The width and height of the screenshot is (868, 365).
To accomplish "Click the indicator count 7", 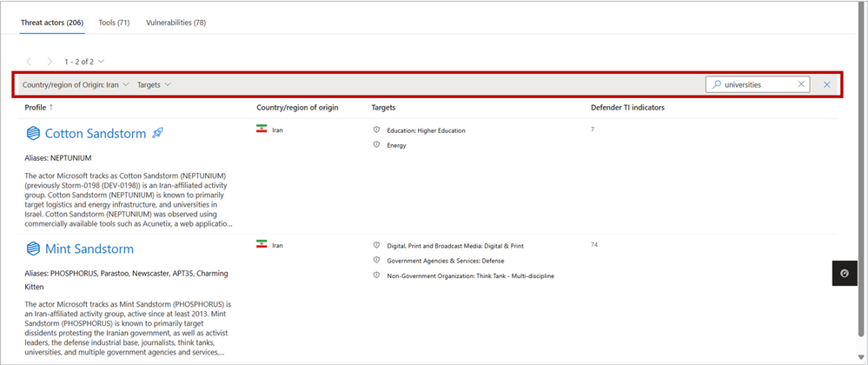I will coord(593,129).
